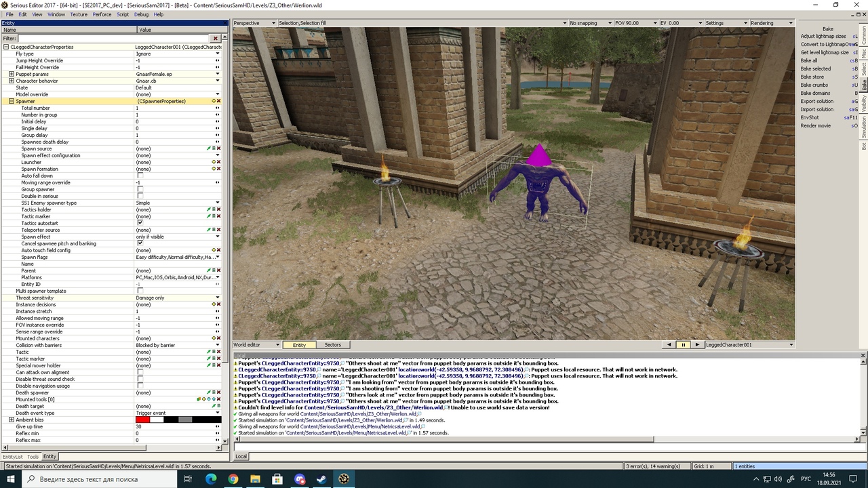Image resolution: width=868 pixels, height=488 pixels.
Task: Click yellow create icon on Launcher row
Action: [214, 162]
